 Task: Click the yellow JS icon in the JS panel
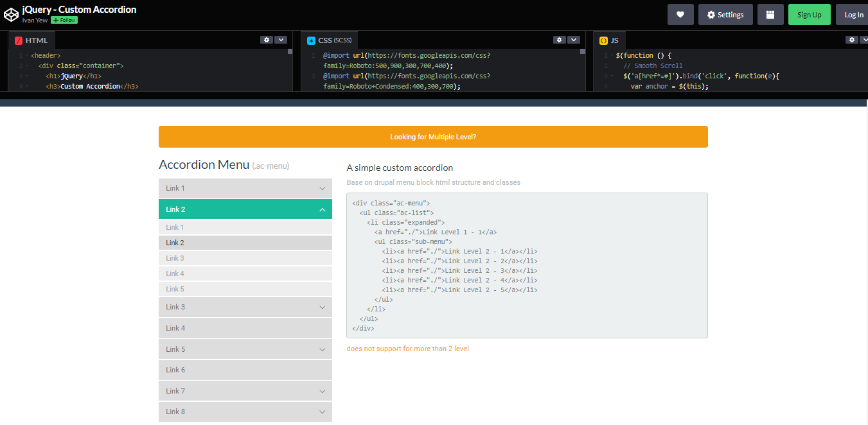[x=603, y=39]
